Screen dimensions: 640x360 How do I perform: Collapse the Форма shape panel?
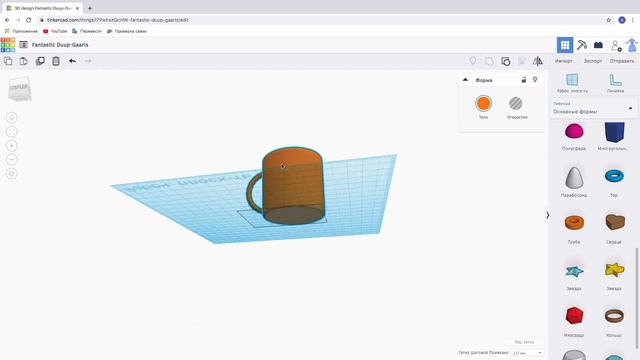coord(465,80)
